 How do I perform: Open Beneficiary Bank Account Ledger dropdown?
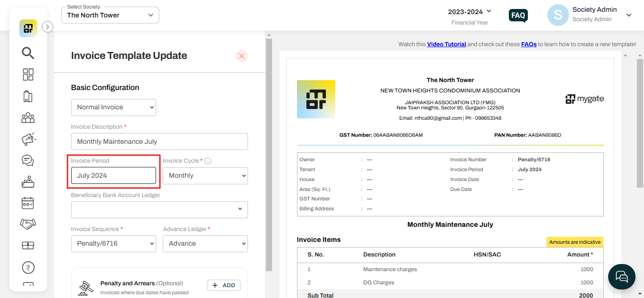point(159,209)
